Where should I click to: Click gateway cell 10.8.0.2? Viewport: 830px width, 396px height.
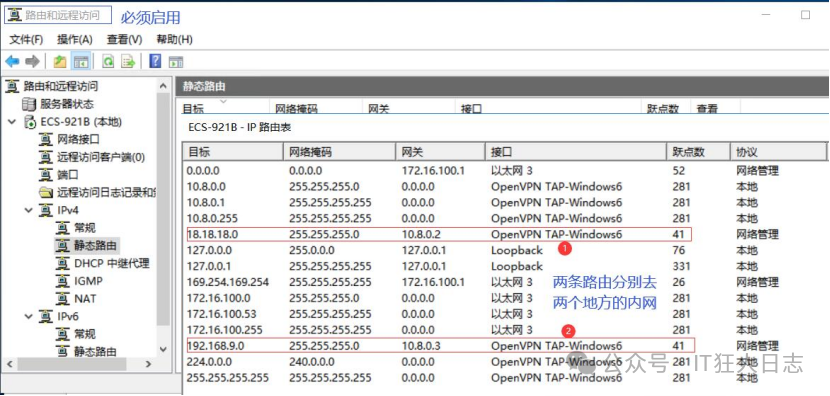421,234
